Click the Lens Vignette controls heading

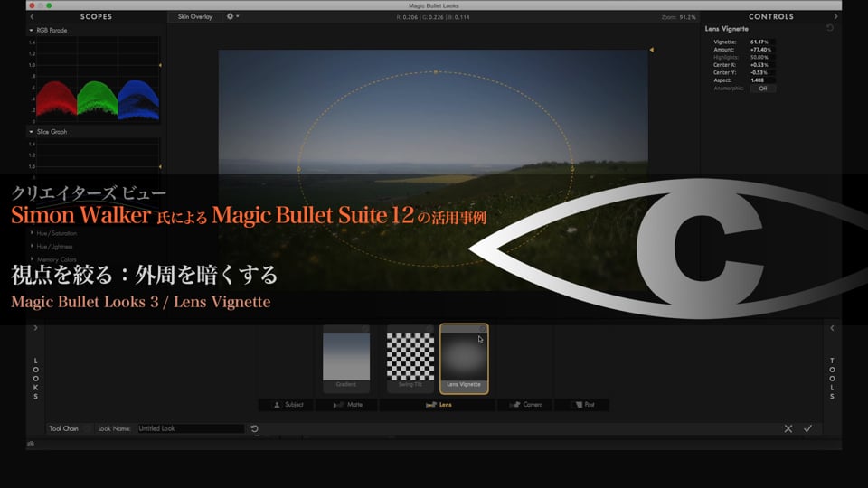point(726,29)
